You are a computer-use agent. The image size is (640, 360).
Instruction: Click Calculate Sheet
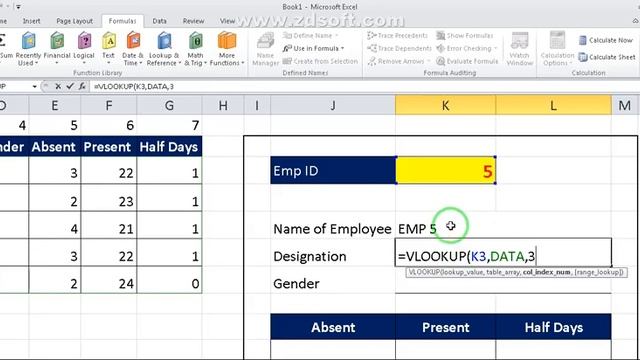click(x=607, y=57)
